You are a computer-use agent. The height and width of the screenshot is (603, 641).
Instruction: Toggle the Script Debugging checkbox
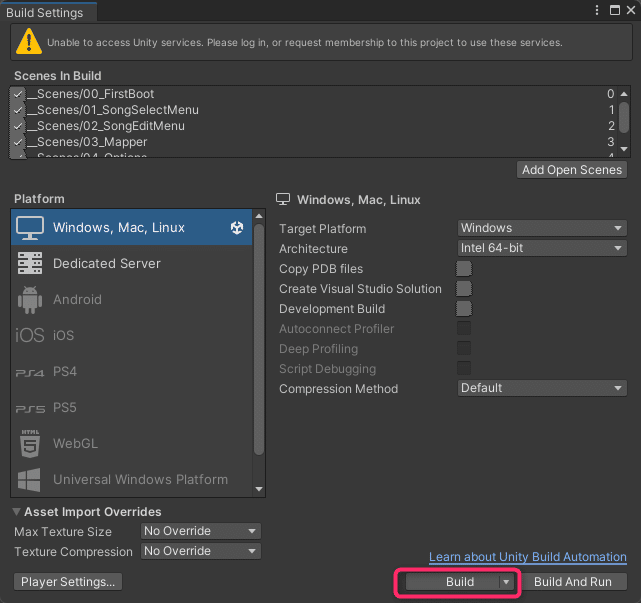tap(464, 368)
